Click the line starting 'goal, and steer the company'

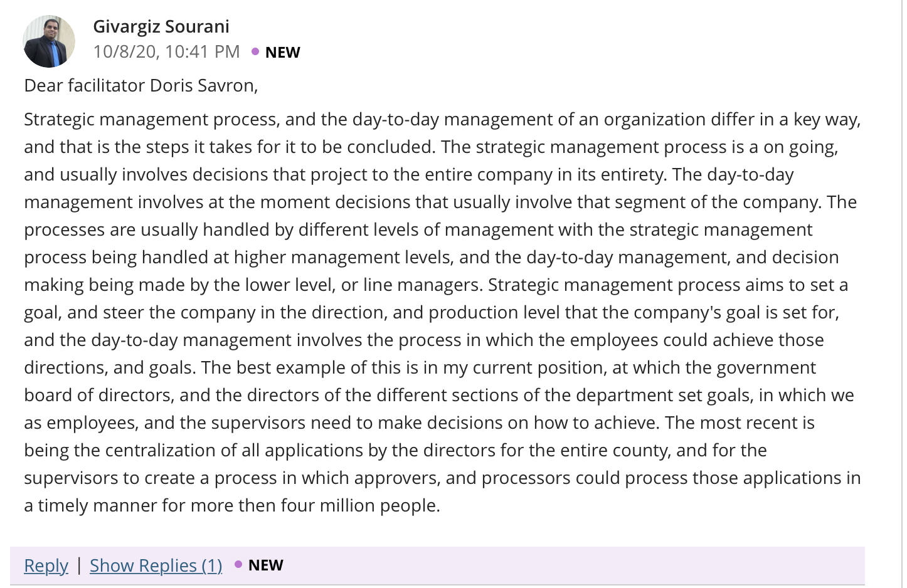(432, 312)
